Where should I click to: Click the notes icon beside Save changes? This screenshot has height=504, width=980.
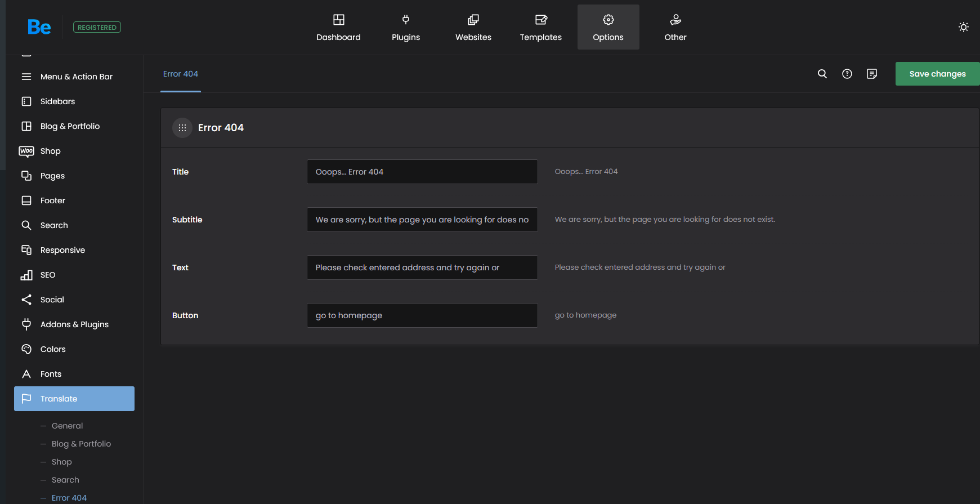pyautogui.click(x=872, y=74)
